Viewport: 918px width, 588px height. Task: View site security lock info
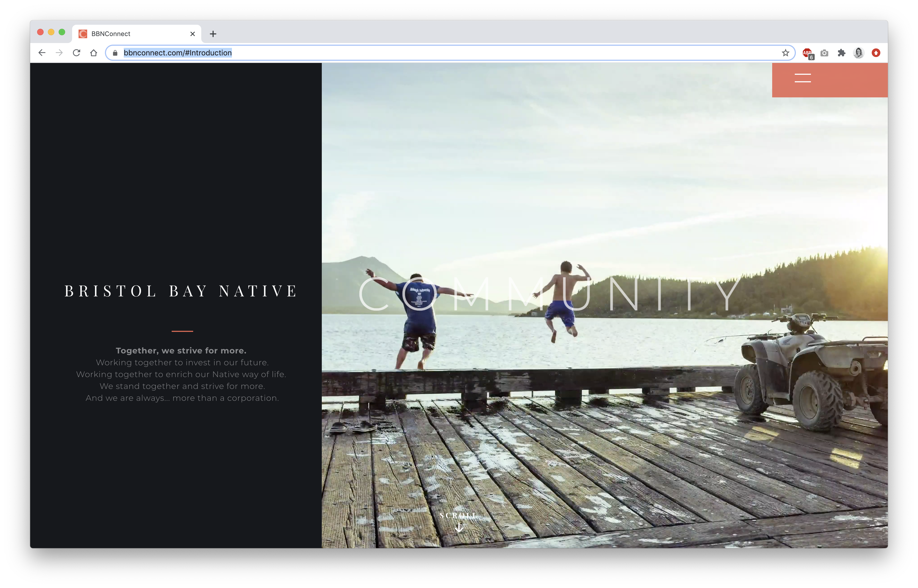coord(115,53)
